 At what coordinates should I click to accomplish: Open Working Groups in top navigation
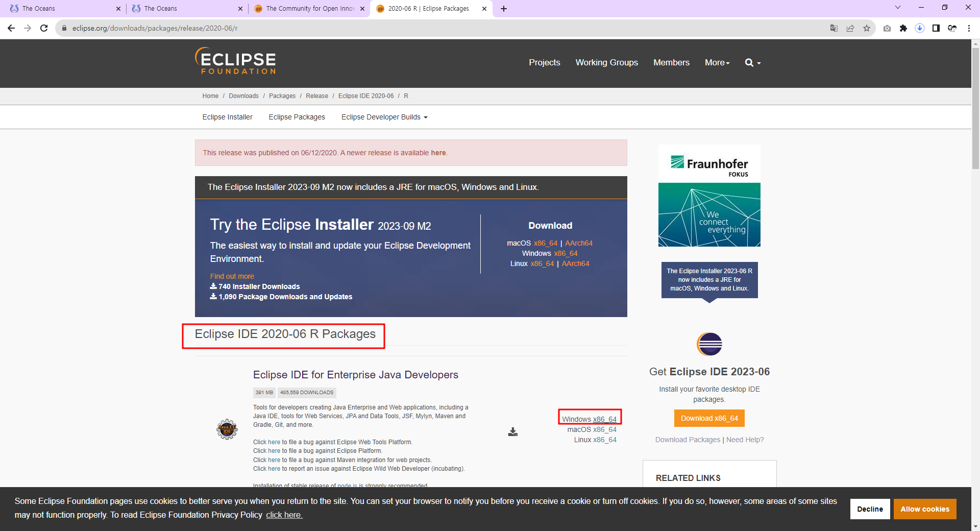[x=607, y=63]
